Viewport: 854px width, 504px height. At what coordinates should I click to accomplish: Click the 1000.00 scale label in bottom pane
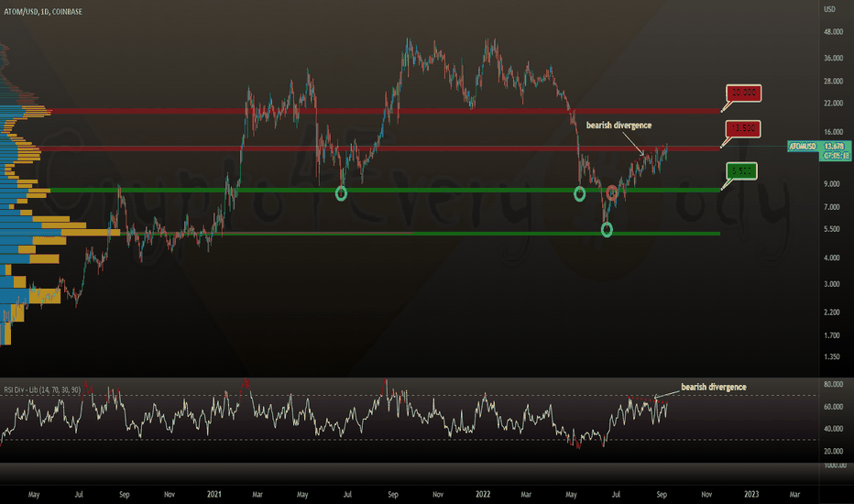836,466
